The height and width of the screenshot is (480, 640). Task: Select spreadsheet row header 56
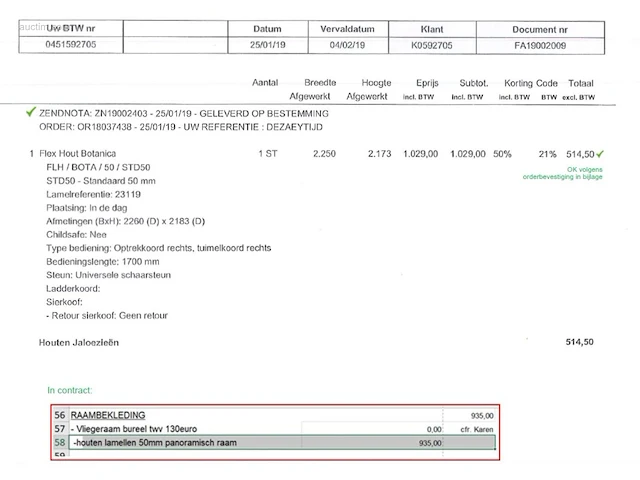60,415
